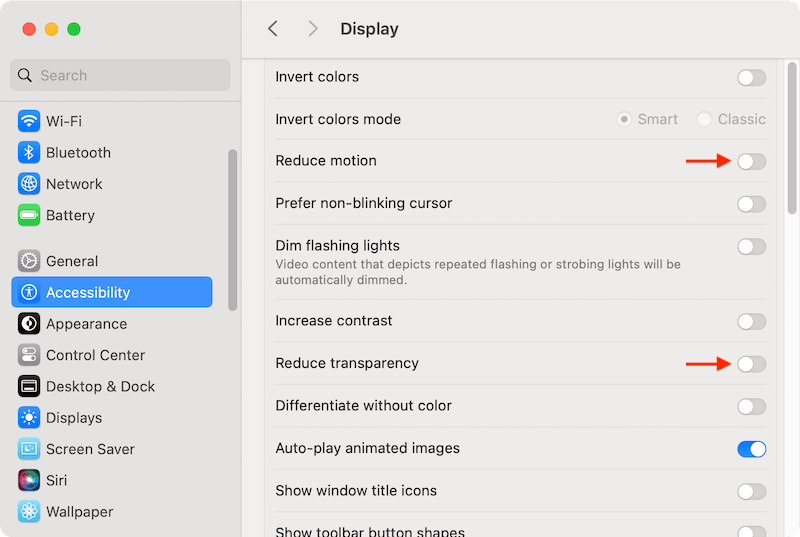Choose Smart invert colors mode
The height and width of the screenshot is (537, 800).
[x=625, y=119]
